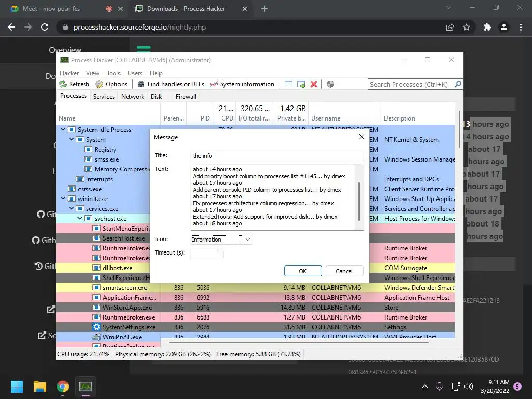Switch to the Services tab
The width and height of the screenshot is (532, 399).
point(104,96)
